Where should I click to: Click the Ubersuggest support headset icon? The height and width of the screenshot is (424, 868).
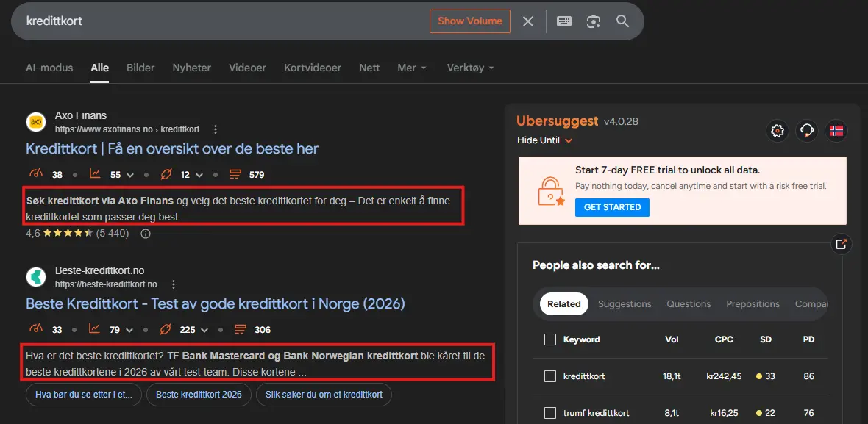807,131
